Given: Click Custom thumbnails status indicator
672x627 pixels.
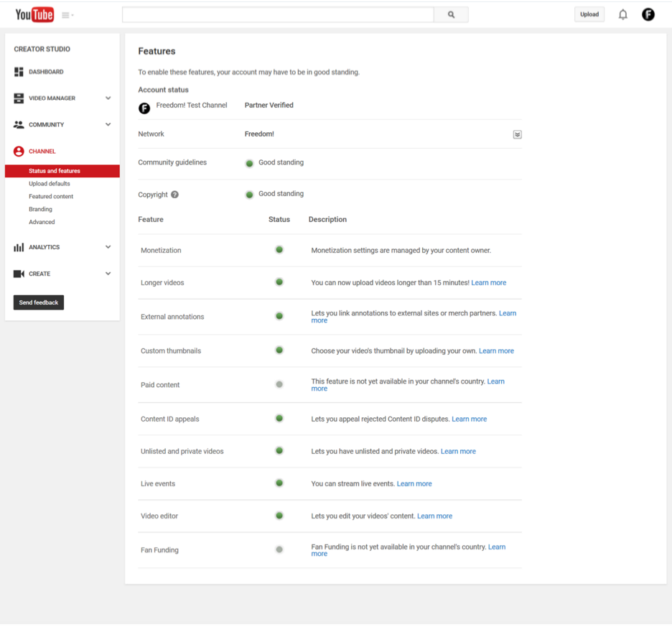Looking at the screenshot, I should click(279, 350).
